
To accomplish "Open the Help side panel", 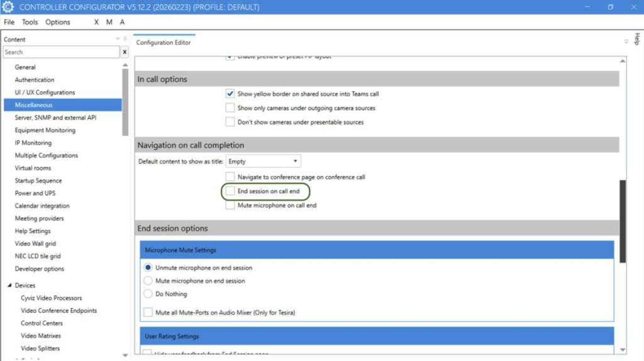I will (636, 38).
